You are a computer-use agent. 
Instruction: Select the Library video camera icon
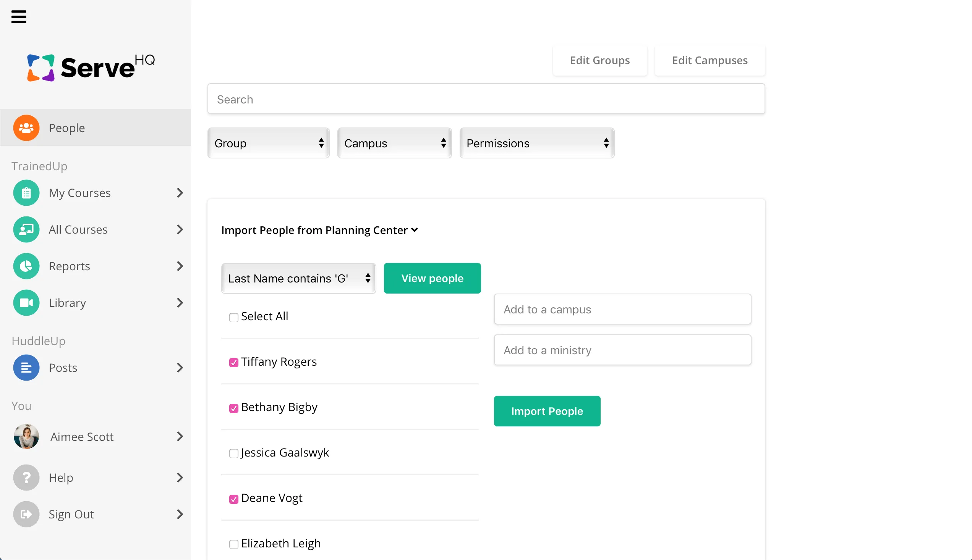click(26, 303)
